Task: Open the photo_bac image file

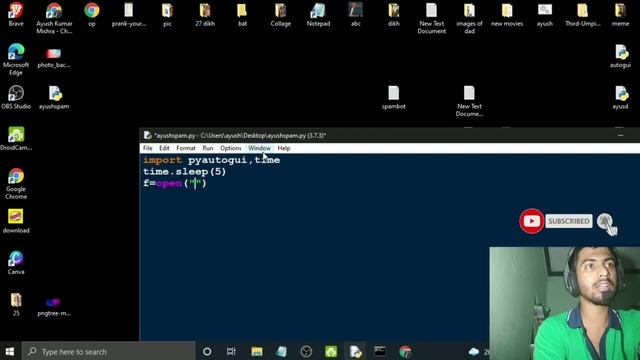Action: [54, 57]
